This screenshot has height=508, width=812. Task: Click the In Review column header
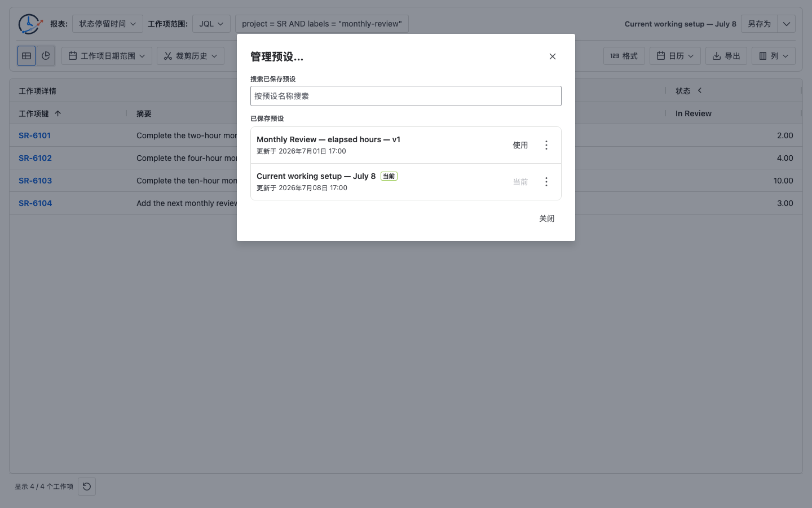694,113
